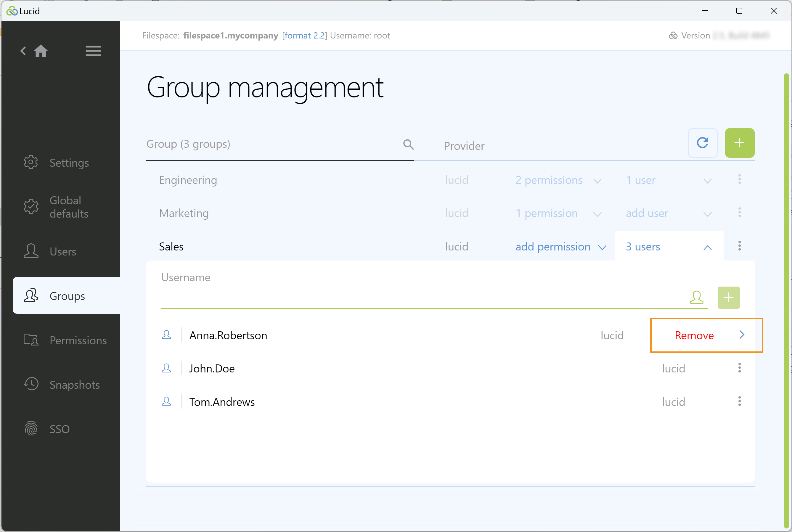
Task: Open Marketing add user dropdown
Action: click(669, 213)
